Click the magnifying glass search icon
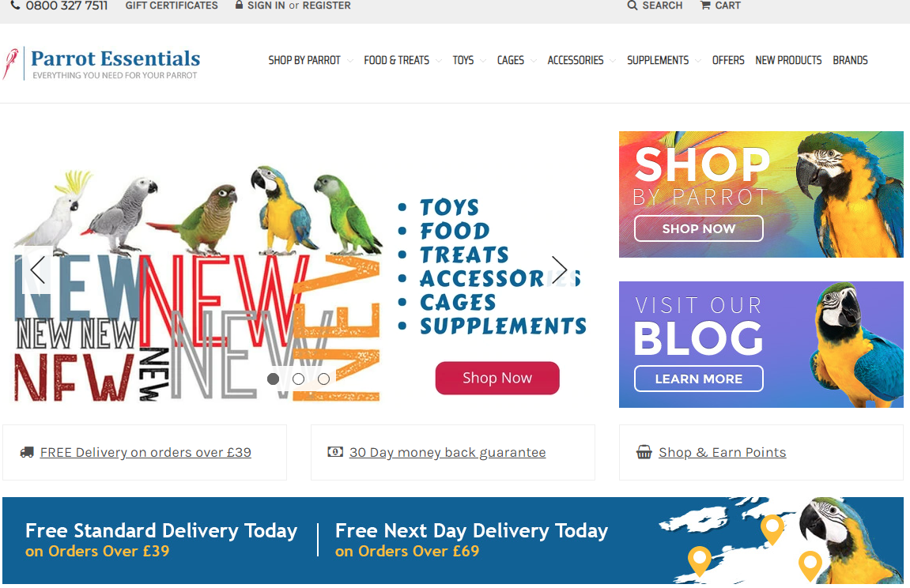 click(x=632, y=6)
